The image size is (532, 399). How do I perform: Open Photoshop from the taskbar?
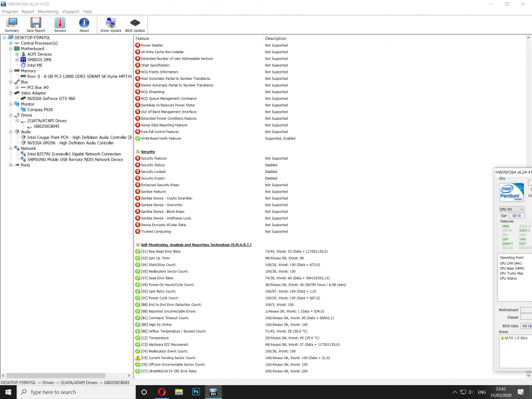[x=196, y=392]
